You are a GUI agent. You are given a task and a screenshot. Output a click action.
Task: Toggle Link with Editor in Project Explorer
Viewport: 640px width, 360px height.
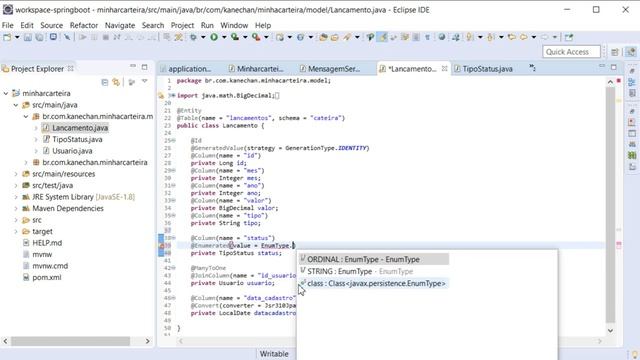116,82
